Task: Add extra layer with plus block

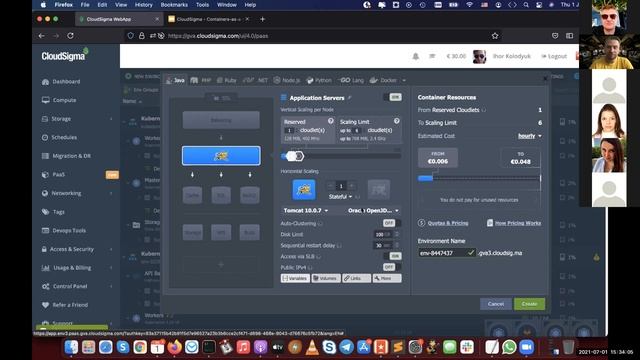Action: [x=221, y=265]
